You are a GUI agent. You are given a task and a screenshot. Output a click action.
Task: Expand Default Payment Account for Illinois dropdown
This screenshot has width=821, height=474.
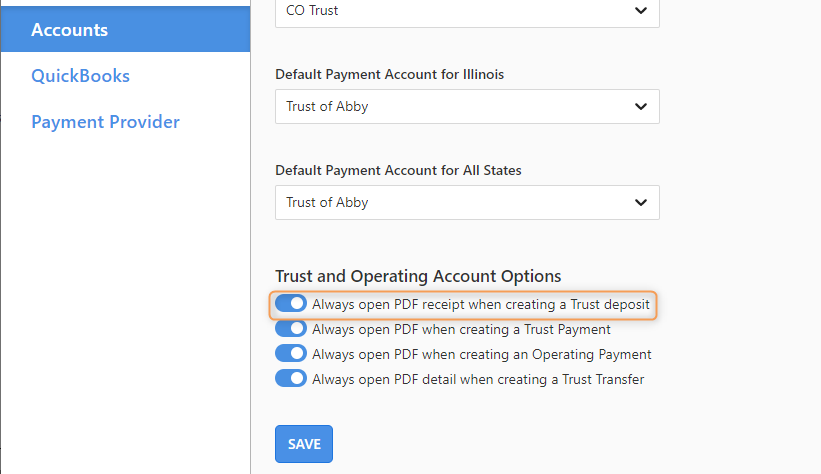467,106
